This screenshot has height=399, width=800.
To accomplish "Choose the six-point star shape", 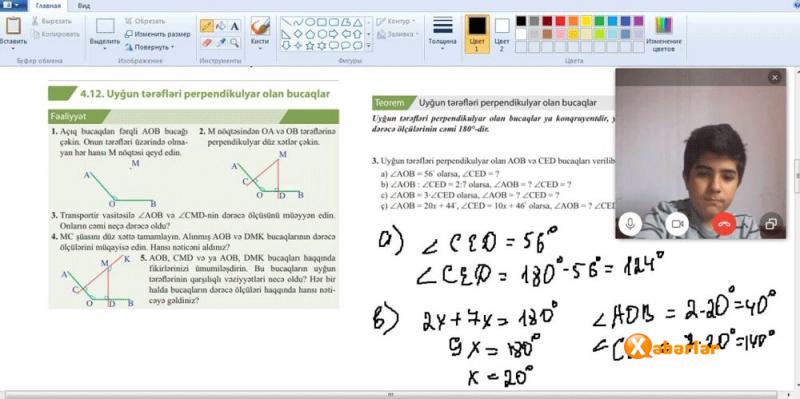I will (322, 45).
